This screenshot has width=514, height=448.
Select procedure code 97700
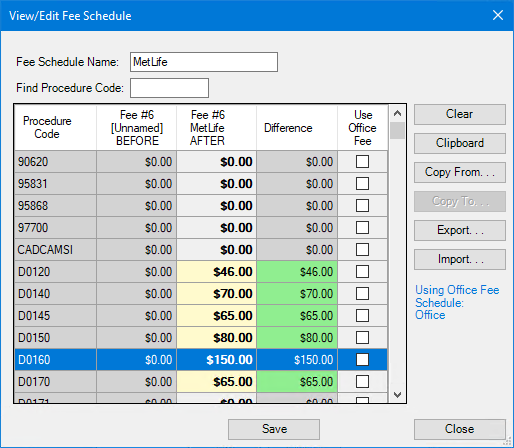55,228
